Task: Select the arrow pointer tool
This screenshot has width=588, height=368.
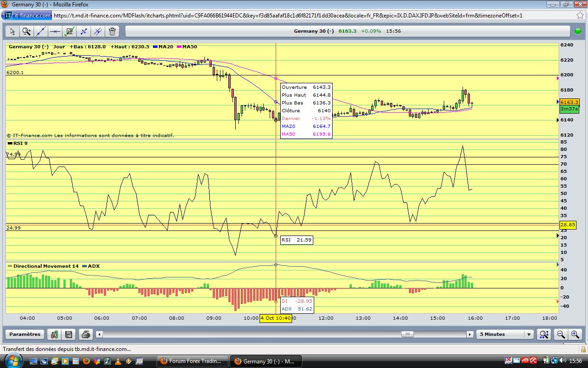Action: coord(12,31)
